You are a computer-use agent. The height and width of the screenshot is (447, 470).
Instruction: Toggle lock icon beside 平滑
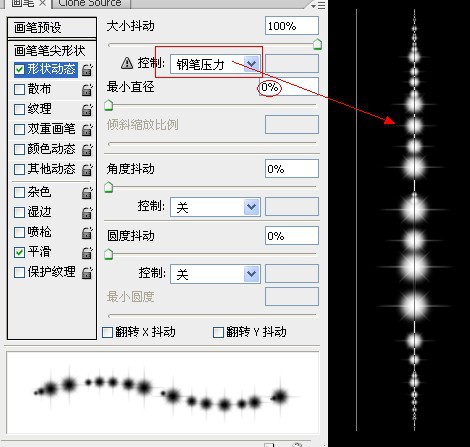coord(87,253)
